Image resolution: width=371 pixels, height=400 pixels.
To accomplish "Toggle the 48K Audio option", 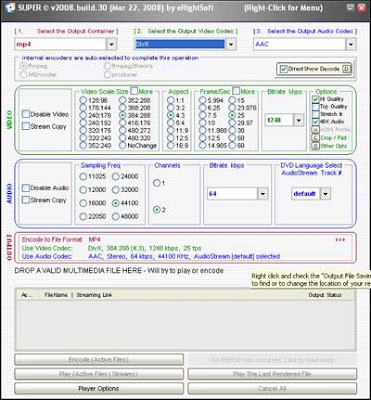I will pos(315,122).
